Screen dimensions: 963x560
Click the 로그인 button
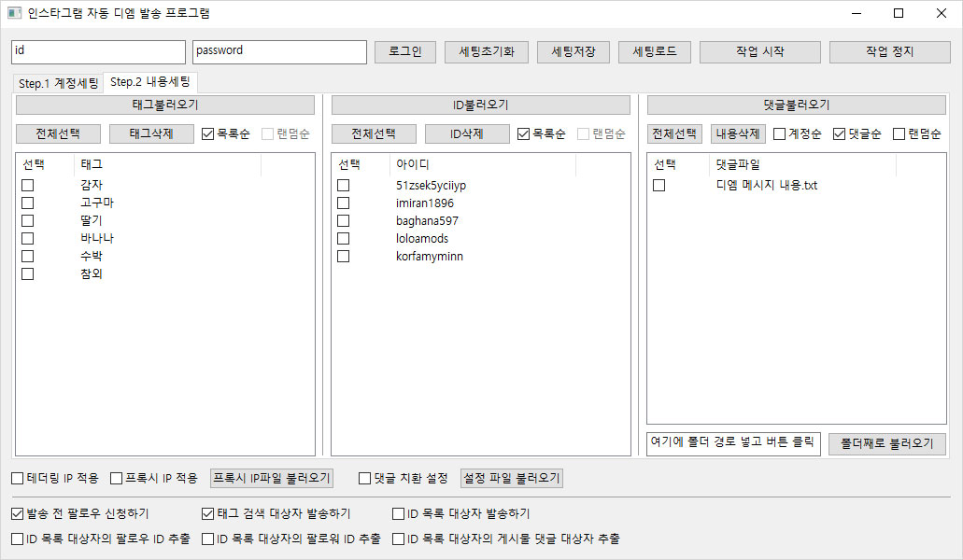point(405,52)
